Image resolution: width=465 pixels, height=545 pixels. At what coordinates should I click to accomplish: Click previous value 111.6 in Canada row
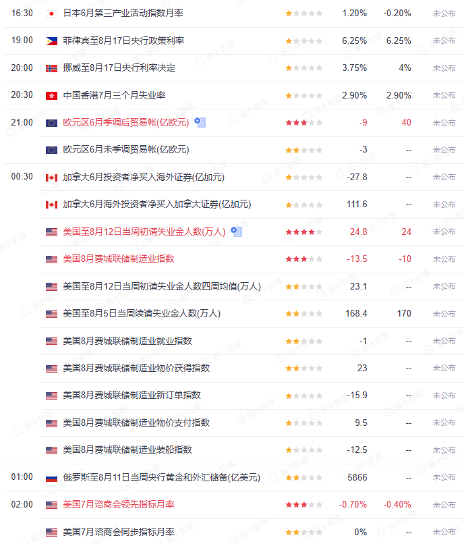(x=357, y=204)
